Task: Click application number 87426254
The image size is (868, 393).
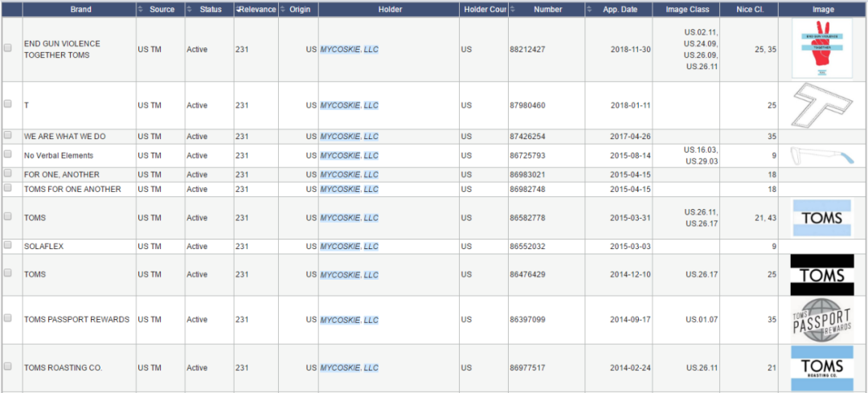Action: point(527,136)
